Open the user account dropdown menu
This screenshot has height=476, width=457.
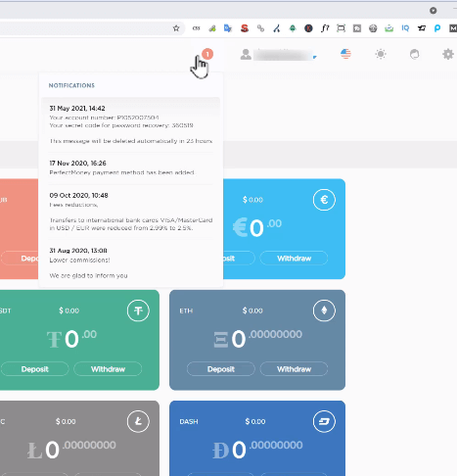pyautogui.click(x=278, y=55)
